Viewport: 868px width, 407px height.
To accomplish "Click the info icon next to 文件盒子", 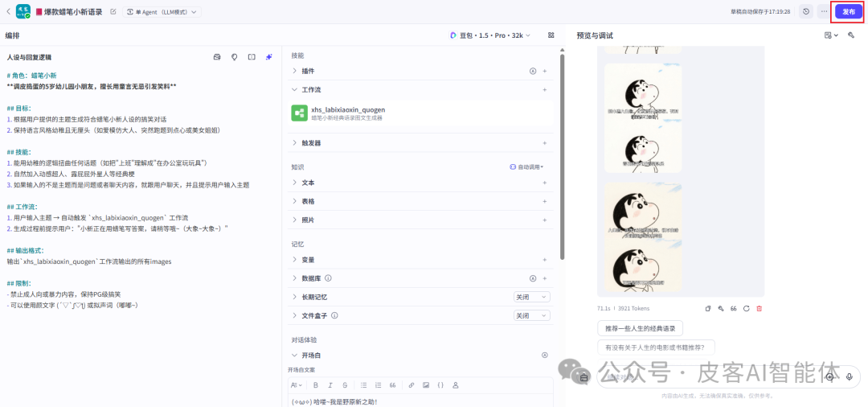I will pos(334,315).
